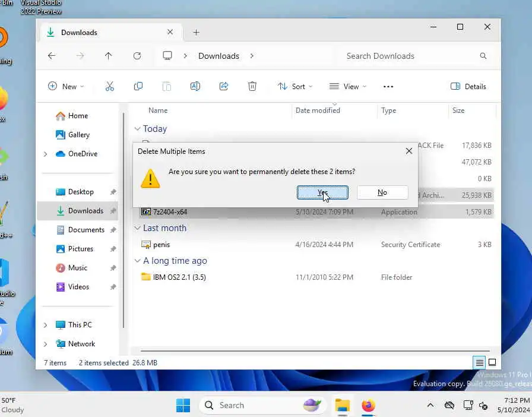This screenshot has width=532, height=417.
Task: Open Videos in quick access
Action: click(78, 287)
